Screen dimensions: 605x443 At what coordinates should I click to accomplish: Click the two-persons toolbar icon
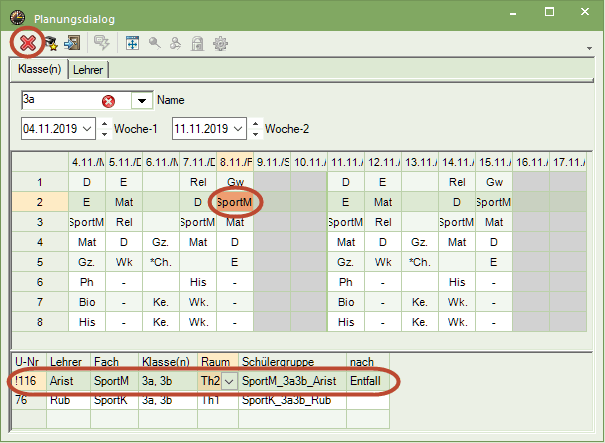pyautogui.click(x=176, y=43)
